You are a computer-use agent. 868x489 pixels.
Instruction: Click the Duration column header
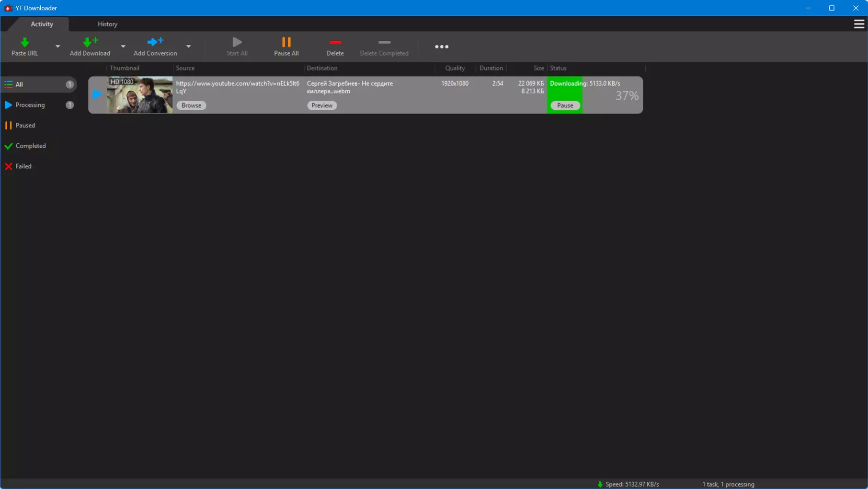[491, 68]
